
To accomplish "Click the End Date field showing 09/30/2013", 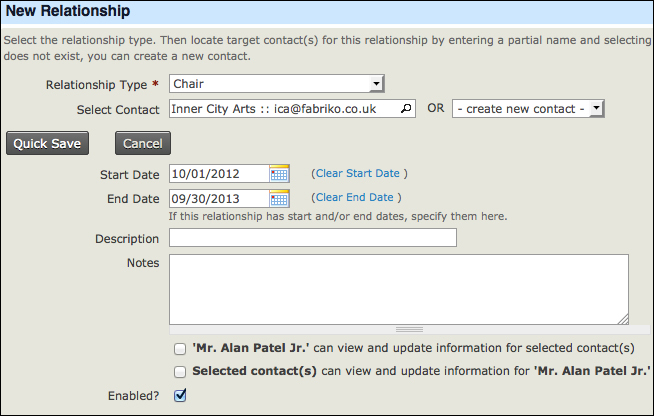I will [x=219, y=199].
